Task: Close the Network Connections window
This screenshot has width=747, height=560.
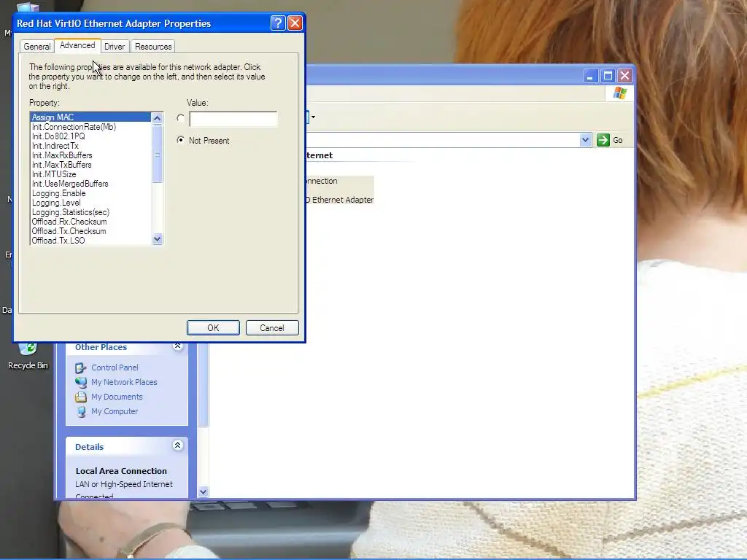Action: click(x=624, y=75)
